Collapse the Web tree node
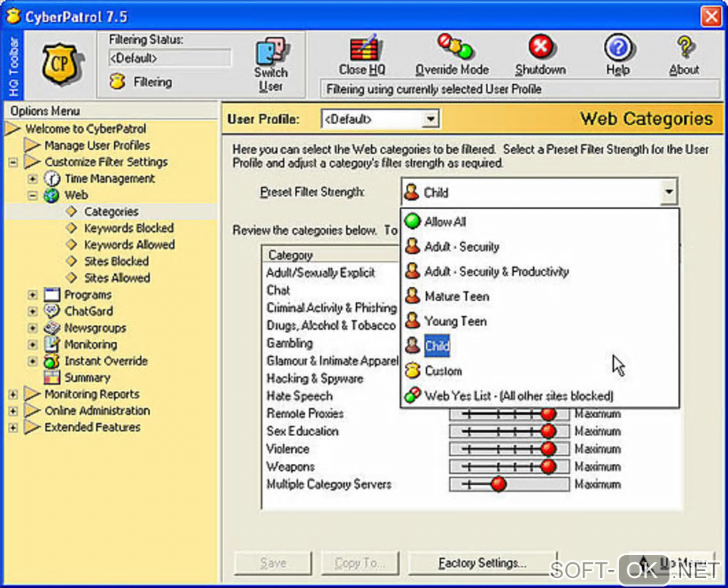The height and width of the screenshot is (588, 728). click(33, 196)
